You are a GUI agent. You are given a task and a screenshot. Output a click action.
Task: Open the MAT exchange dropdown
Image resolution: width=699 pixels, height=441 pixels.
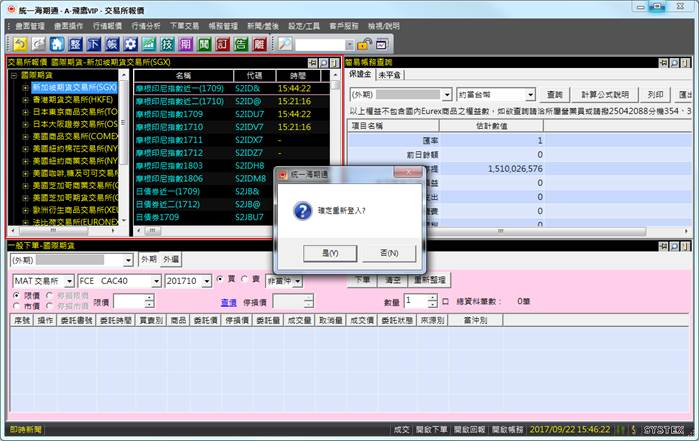point(69,281)
